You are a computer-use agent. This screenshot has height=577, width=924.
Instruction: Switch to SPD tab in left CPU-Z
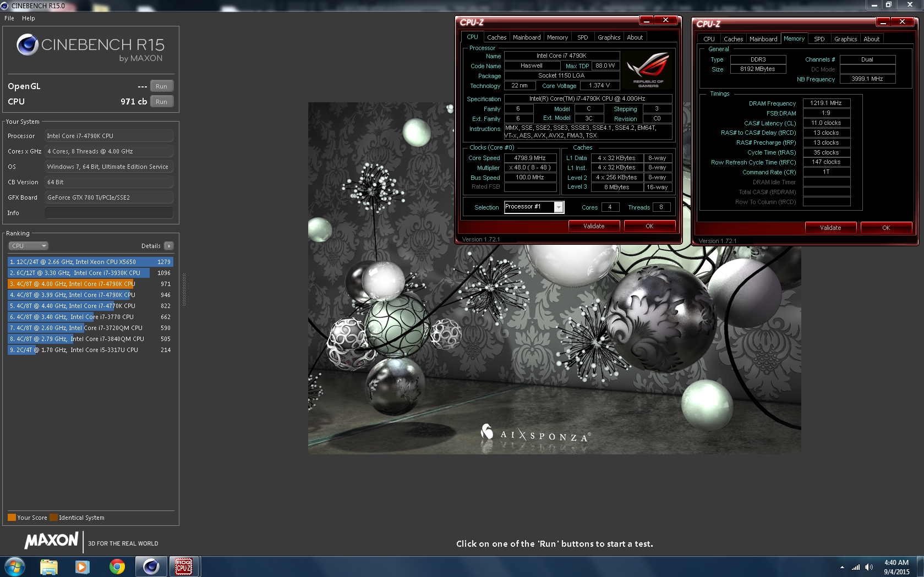[583, 37]
